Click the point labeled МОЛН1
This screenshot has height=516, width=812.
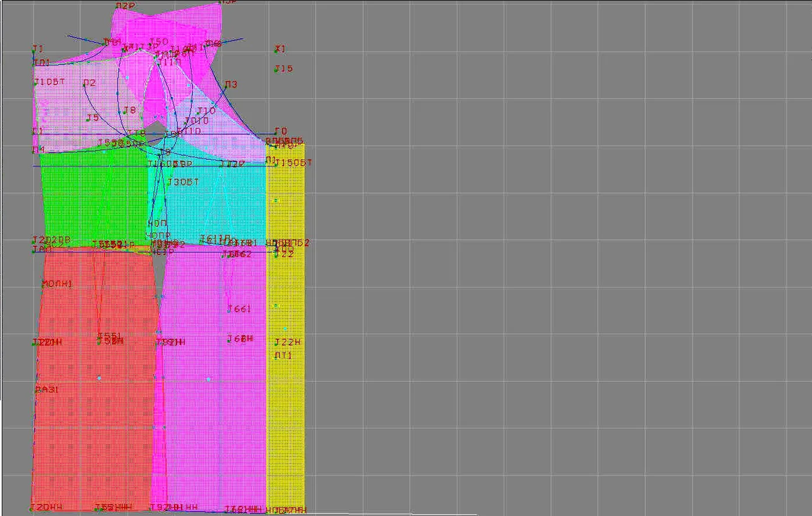coord(57,284)
